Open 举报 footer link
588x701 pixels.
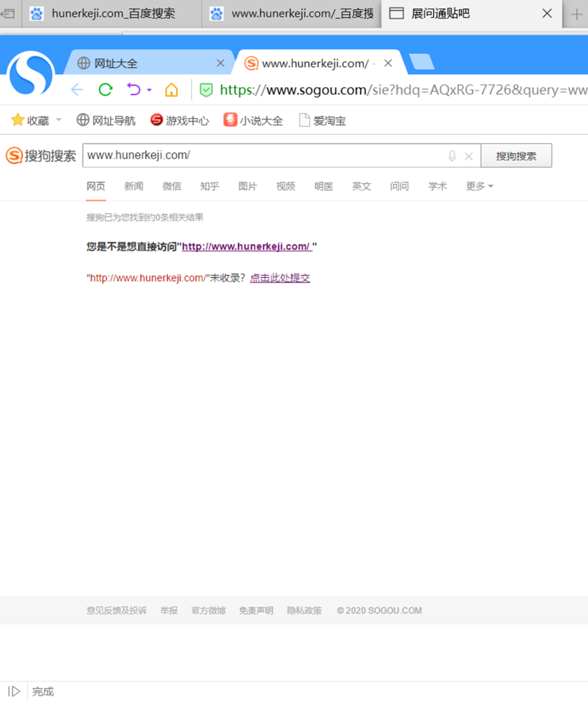point(169,610)
